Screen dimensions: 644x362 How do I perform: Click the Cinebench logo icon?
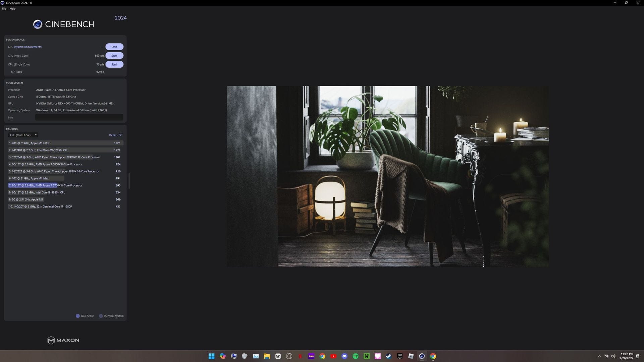[38, 24]
